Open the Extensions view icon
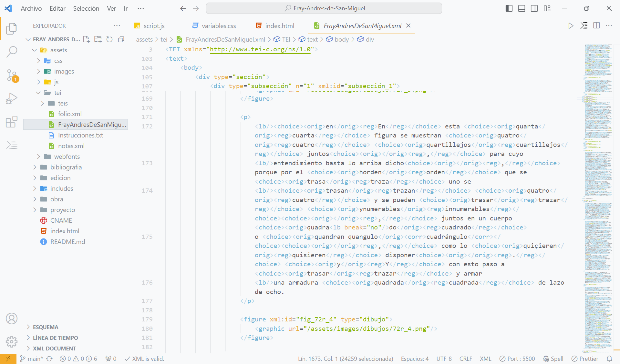This screenshot has width=620, height=364. 11,122
